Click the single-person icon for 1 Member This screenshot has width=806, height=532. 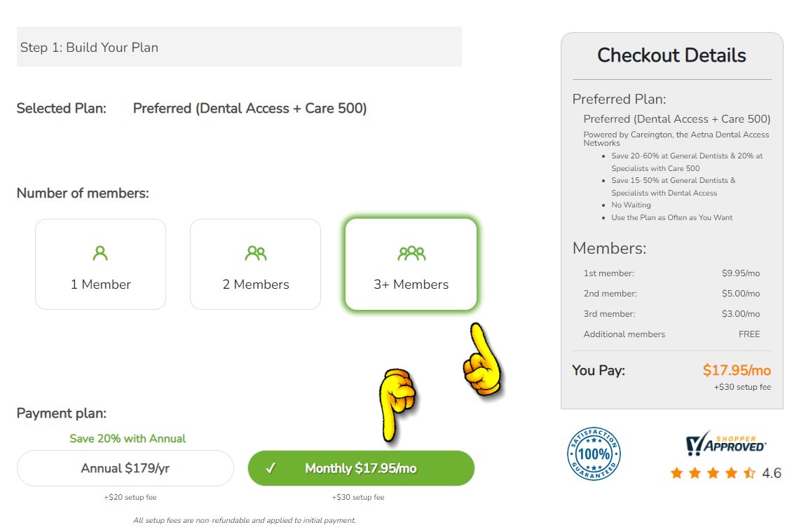click(100, 253)
